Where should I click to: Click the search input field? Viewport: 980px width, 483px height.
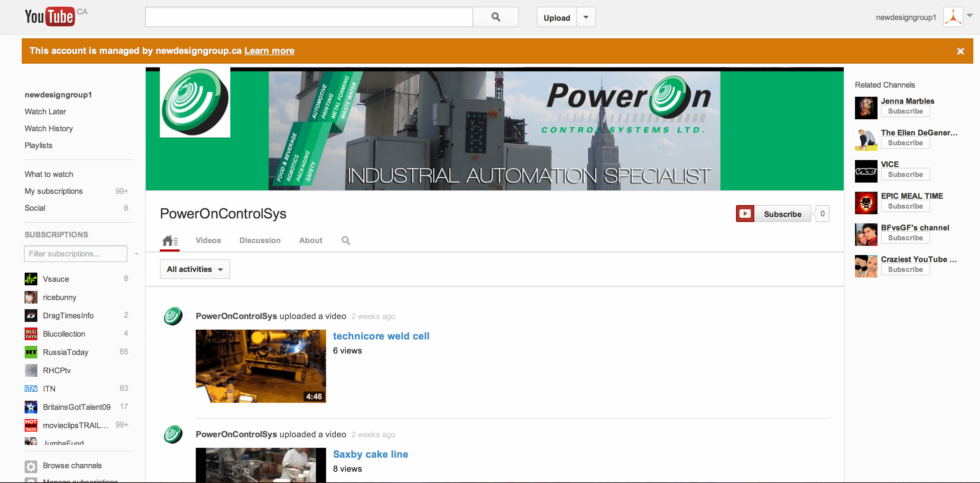click(309, 17)
